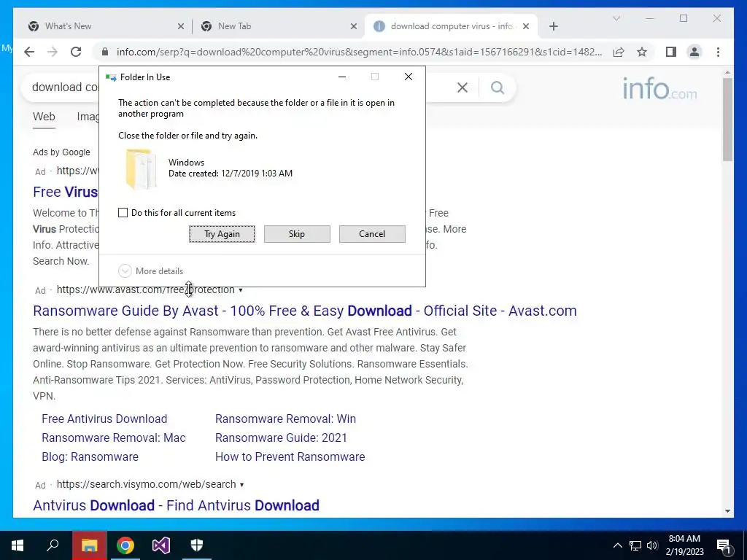The image size is (747, 560).
Task: Open Chrome three-dot menu
Action: [x=718, y=52]
